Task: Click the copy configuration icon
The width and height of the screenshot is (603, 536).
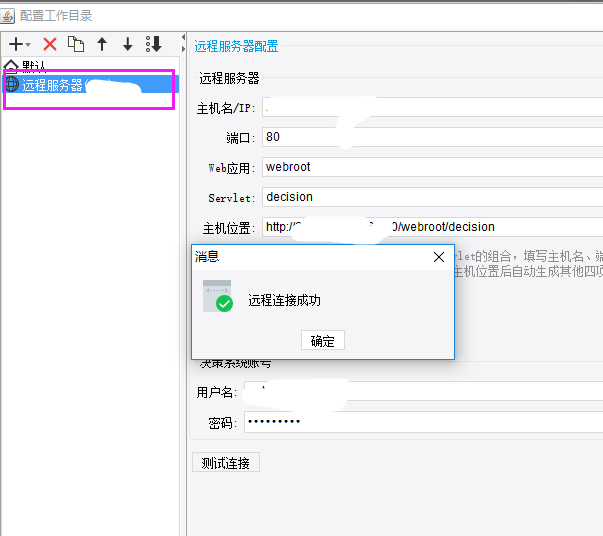Action: (76, 44)
